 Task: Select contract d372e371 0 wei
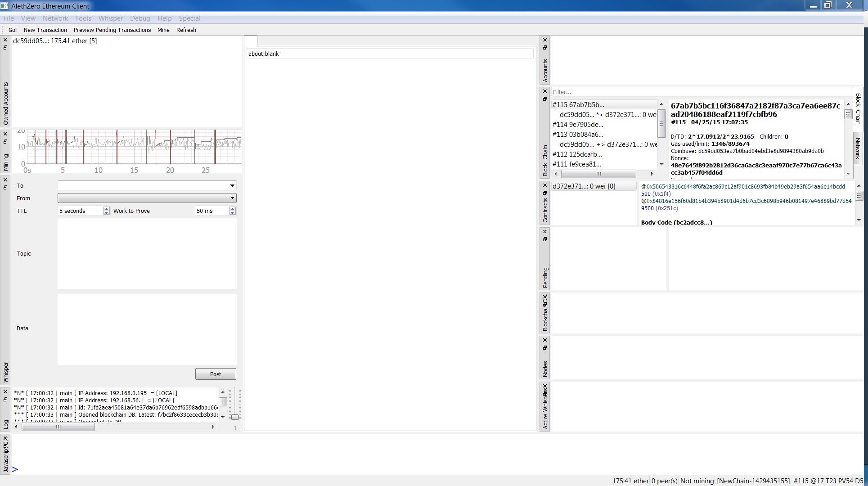[x=594, y=186]
